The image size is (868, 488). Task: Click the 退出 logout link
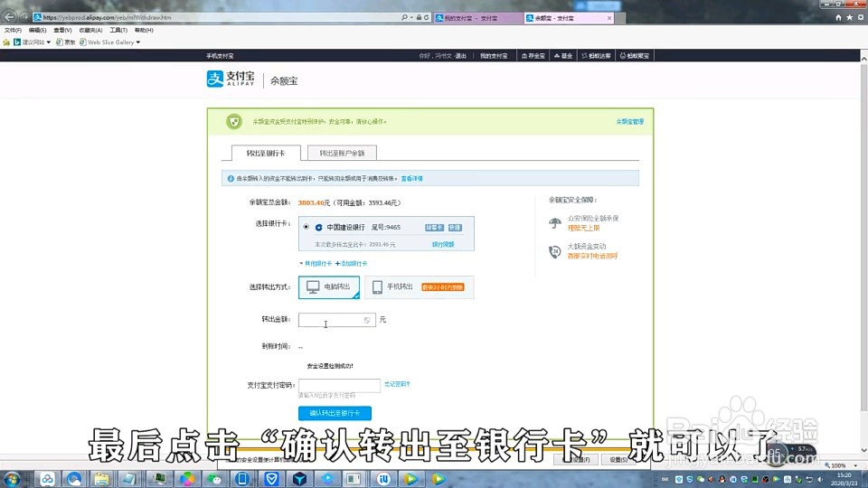point(460,56)
